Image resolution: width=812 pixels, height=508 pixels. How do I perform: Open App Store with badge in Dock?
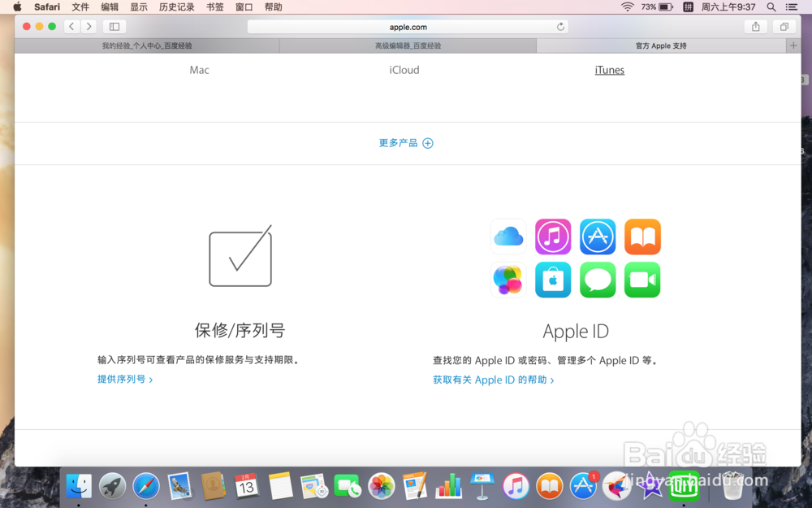click(x=584, y=486)
